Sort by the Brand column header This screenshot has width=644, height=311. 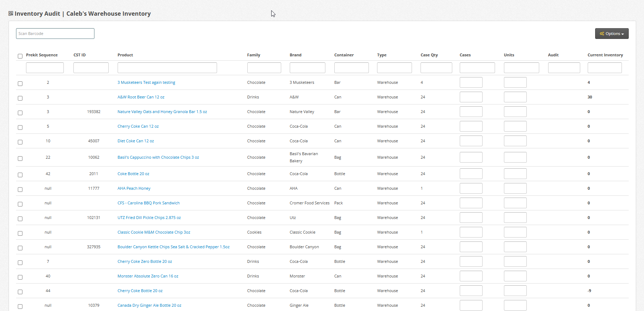(x=295, y=55)
